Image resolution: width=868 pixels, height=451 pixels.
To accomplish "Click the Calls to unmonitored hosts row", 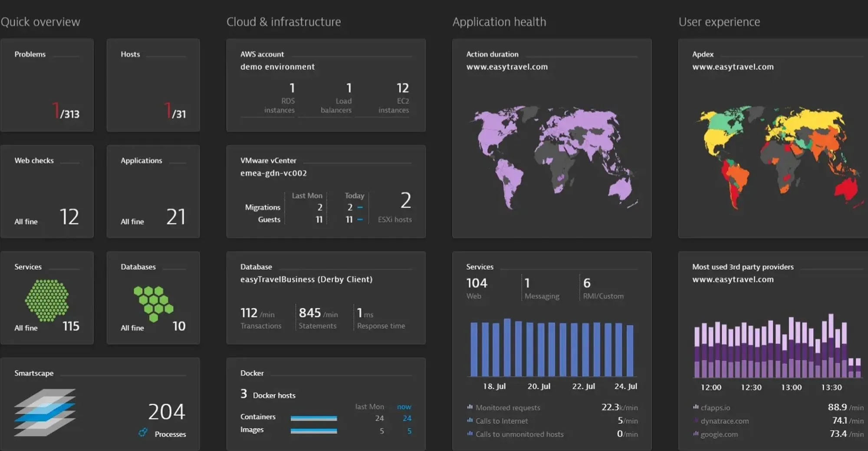I will pyautogui.click(x=552, y=434).
